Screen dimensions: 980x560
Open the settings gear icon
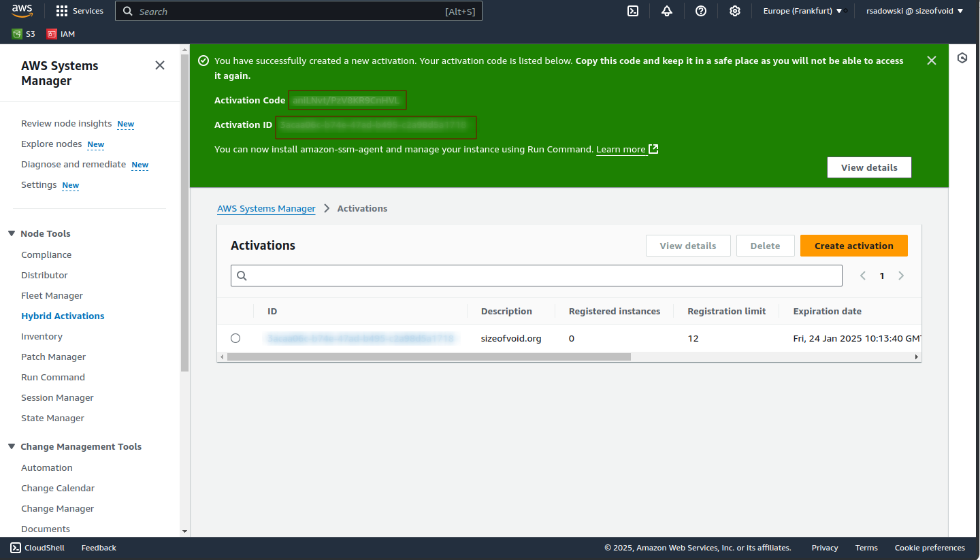[x=735, y=11]
